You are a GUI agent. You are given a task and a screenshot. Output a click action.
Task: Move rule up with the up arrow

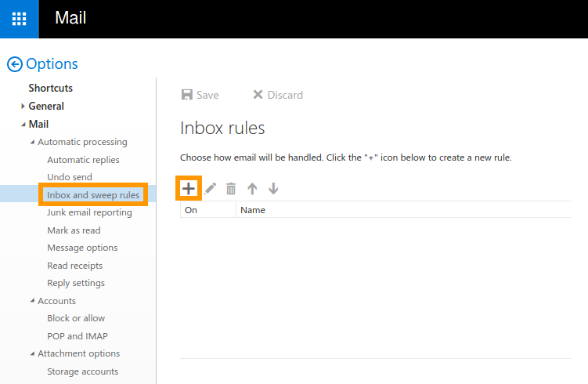pos(252,189)
